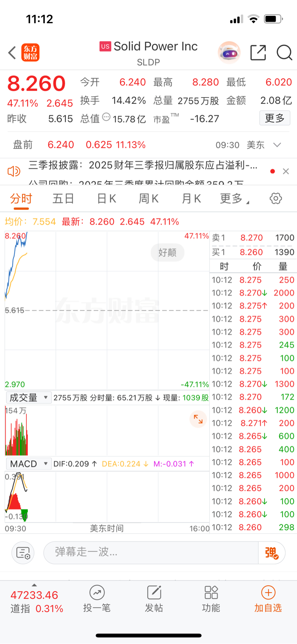Viewport: 297px width, 644px height.
Task: Open the MACD indicator dropdown
Action: [29, 464]
